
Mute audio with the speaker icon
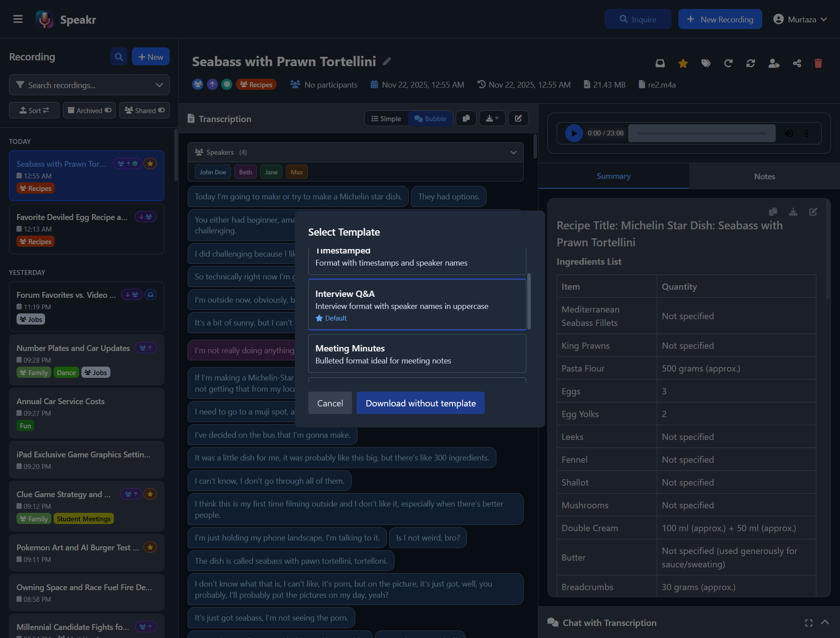(x=789, y=133)
